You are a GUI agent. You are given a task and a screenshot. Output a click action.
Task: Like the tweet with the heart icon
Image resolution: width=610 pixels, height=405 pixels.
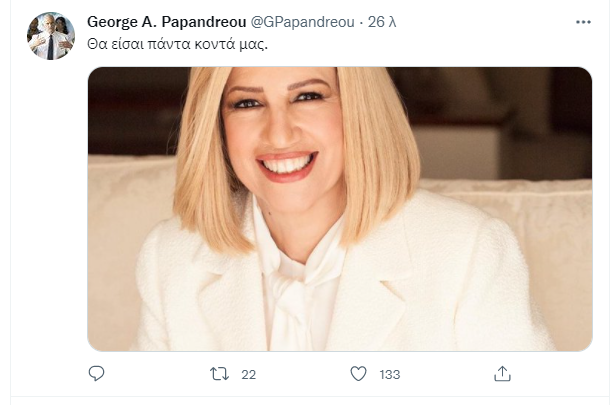(358, 374)
